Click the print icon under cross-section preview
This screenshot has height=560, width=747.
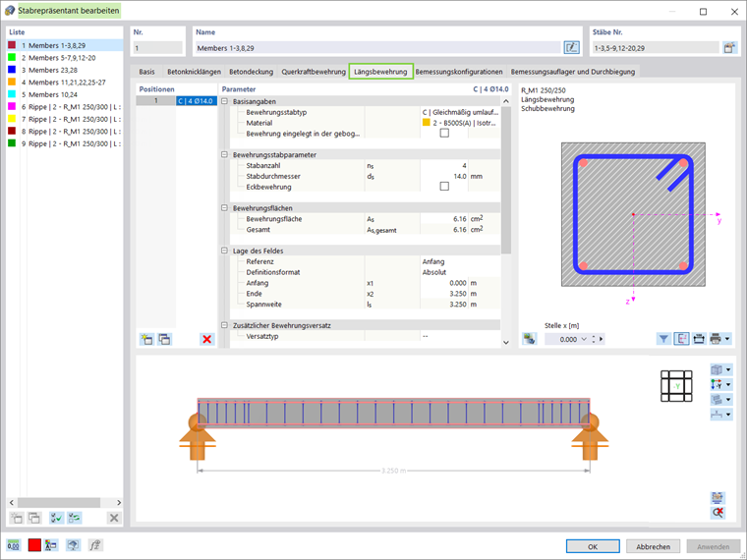[716, 339]
